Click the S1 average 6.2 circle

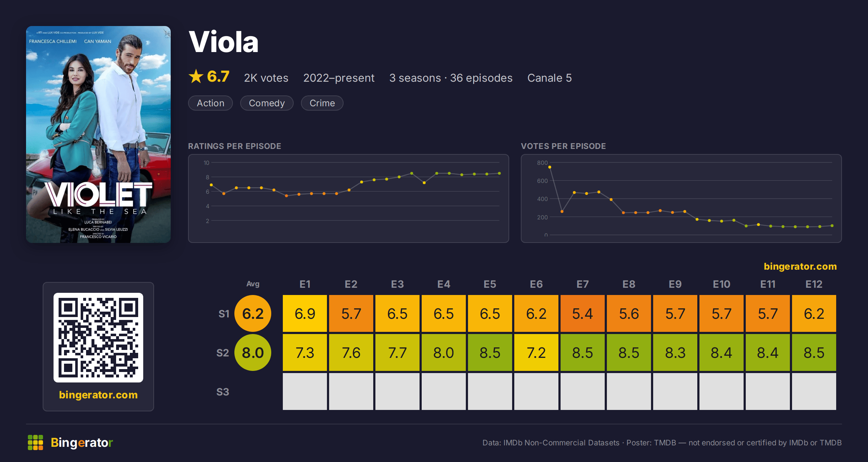pyautogui.click(x=253, y=313)
